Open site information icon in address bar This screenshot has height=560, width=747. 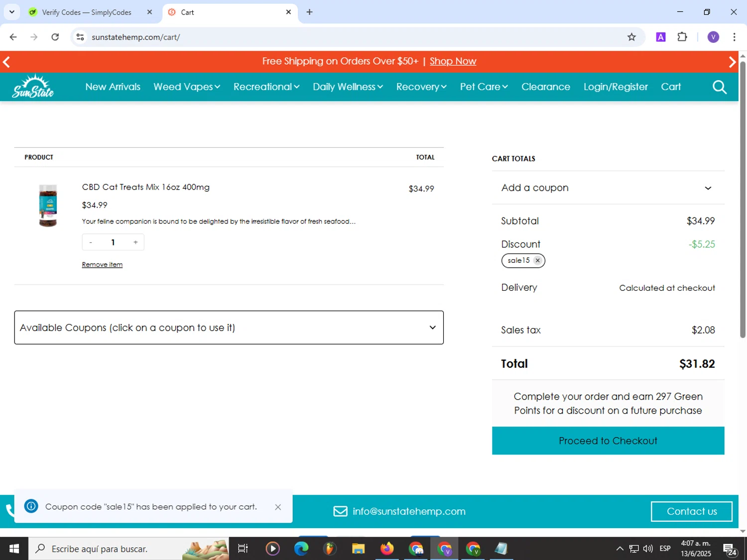click(x=80, y=37)
